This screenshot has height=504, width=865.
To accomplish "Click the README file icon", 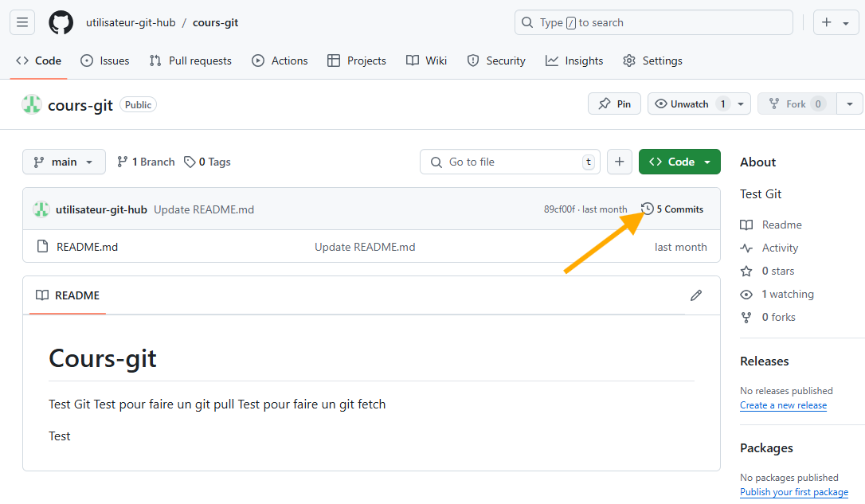I will pos(42,247).
